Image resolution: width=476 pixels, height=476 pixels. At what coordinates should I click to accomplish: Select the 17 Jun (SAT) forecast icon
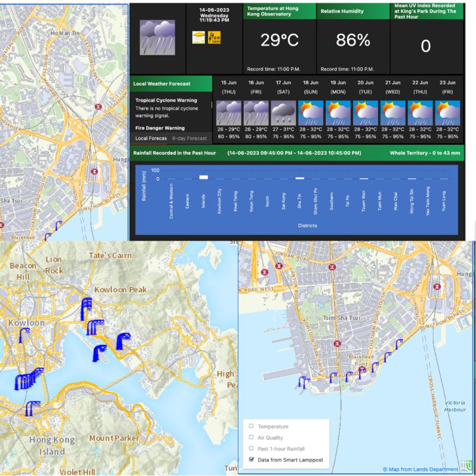point(283,113)
